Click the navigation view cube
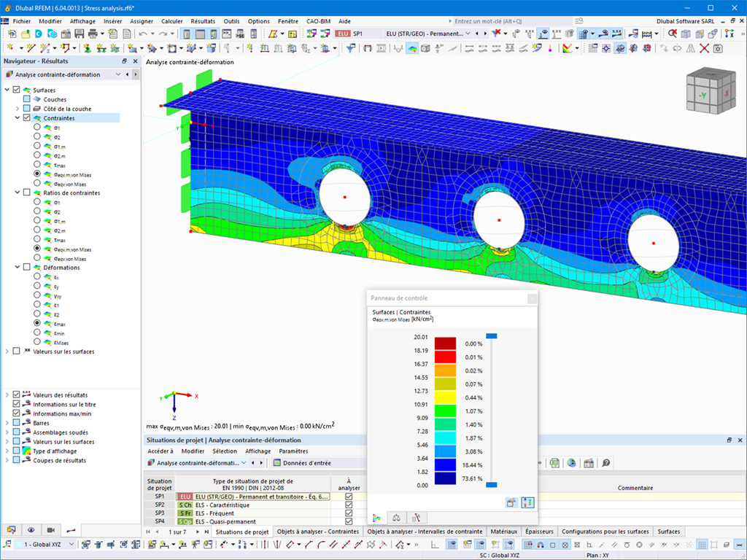747x560 pixels. click(x=712, y=91)
